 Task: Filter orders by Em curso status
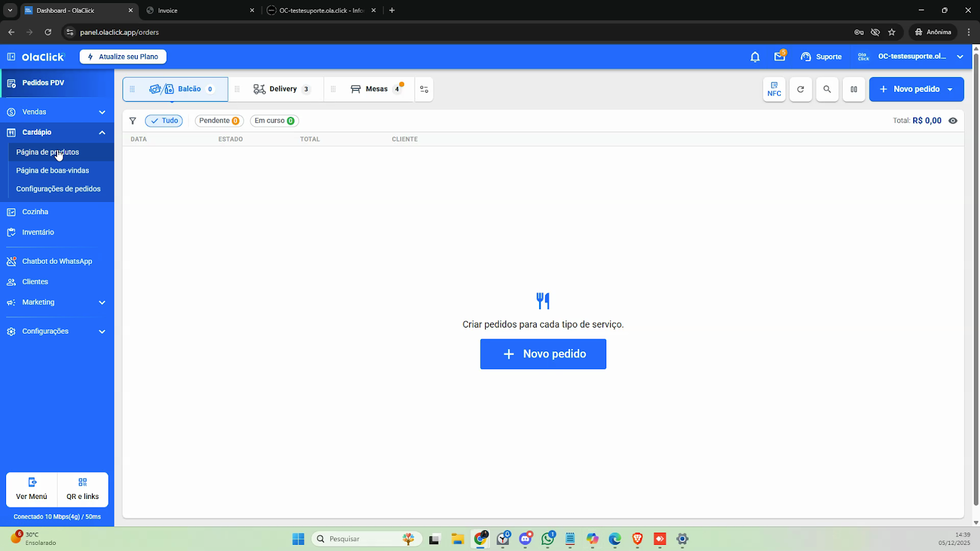[274, 121]
